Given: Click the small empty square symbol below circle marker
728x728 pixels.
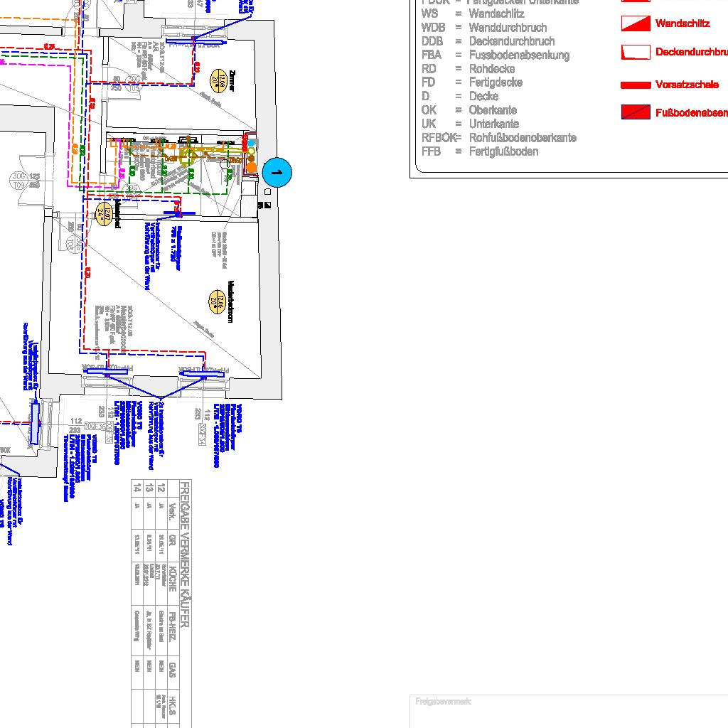Looking at the screenshot, I should (267, 192).
